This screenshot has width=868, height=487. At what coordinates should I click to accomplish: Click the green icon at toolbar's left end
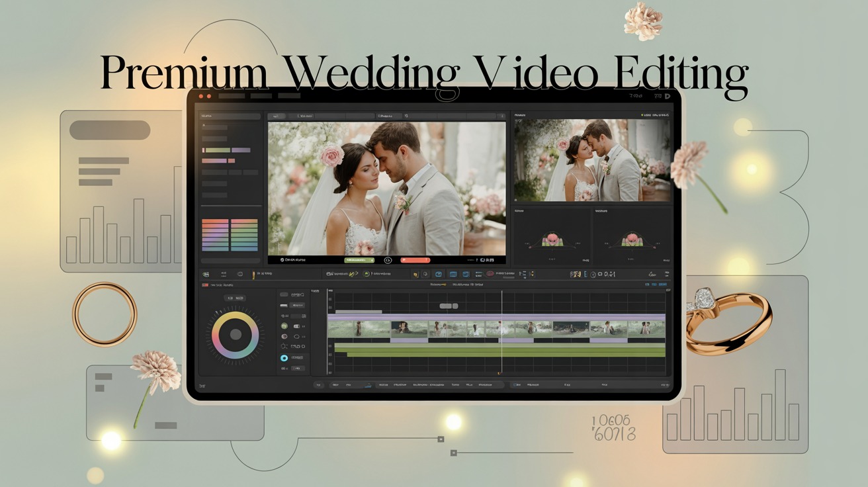tap(206, 274)
